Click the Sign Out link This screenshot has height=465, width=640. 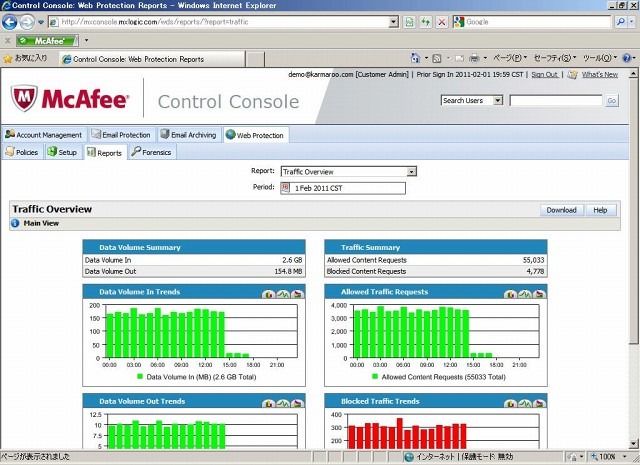tap(545, 75)
